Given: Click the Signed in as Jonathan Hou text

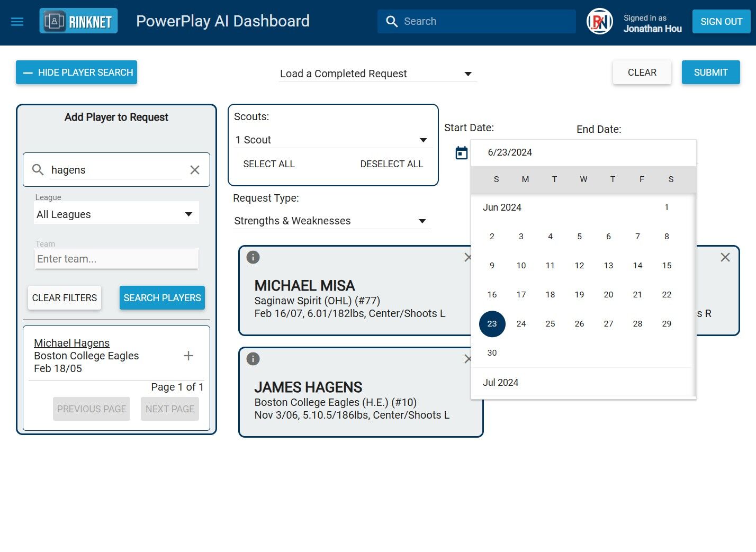Looking at the screenshot, I should pos(652,24).
